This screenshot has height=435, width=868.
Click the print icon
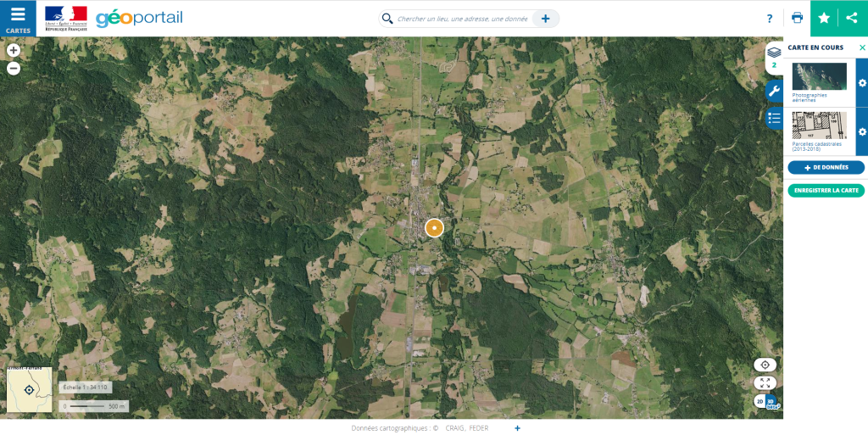[797, 18]
